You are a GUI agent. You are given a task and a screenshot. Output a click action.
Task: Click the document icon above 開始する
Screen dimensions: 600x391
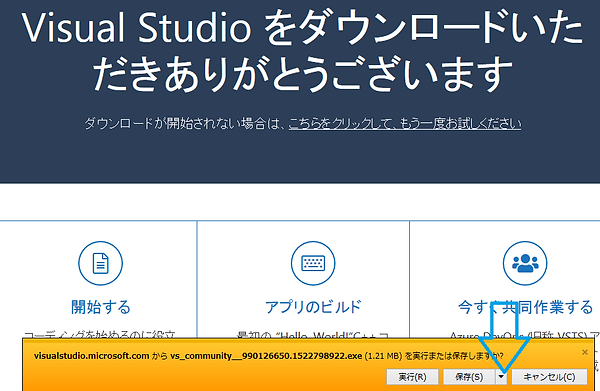pos(101,263)
